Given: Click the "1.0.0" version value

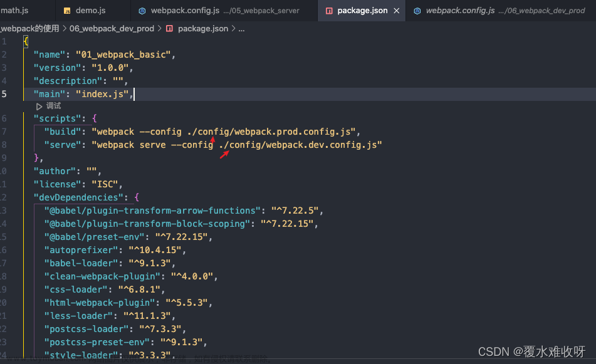Looking at the screenshot, I should (x=110, y=68).
